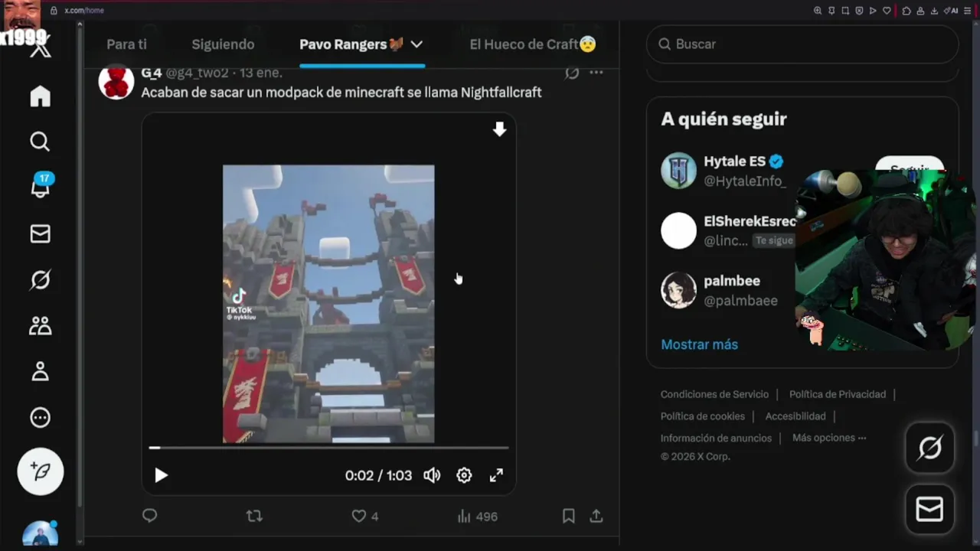
Task: Open palmbee suggested account
Action: click(732, 281)
